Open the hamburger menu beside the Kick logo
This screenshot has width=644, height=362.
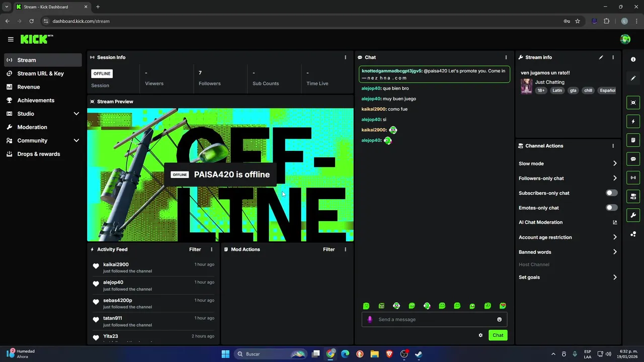click(11, 39)
